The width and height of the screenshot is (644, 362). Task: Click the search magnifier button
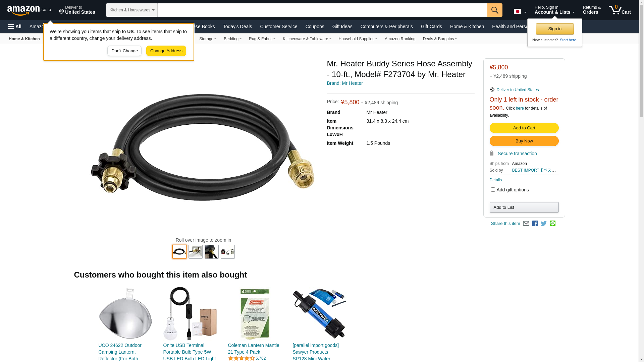coord(495,10)
